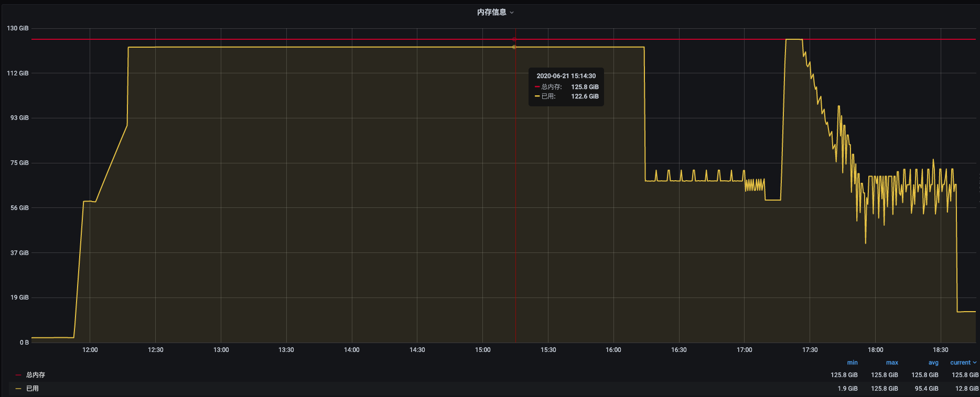Sort the legend by the max column

(x=892, y=362)
